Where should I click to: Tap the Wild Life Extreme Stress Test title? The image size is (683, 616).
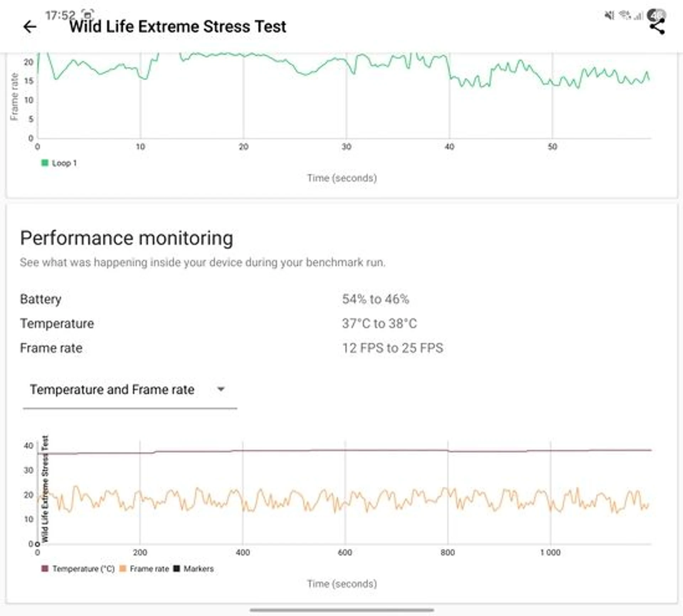pyautogui.click(x=178, y=27)
